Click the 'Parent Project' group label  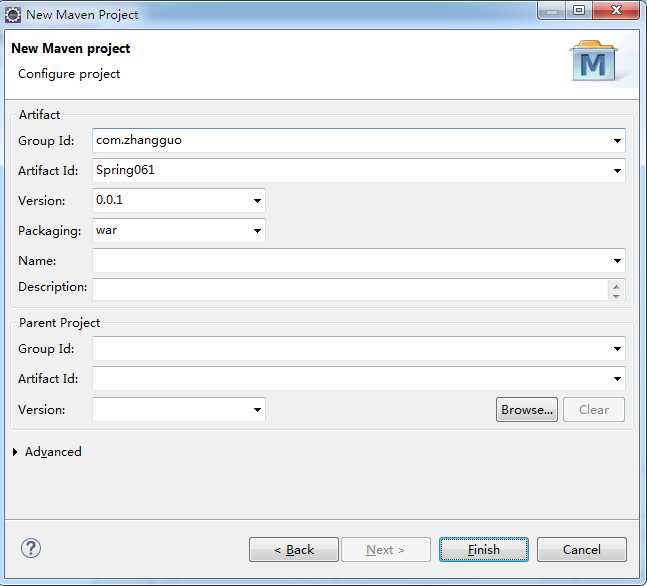click(59, 323)
